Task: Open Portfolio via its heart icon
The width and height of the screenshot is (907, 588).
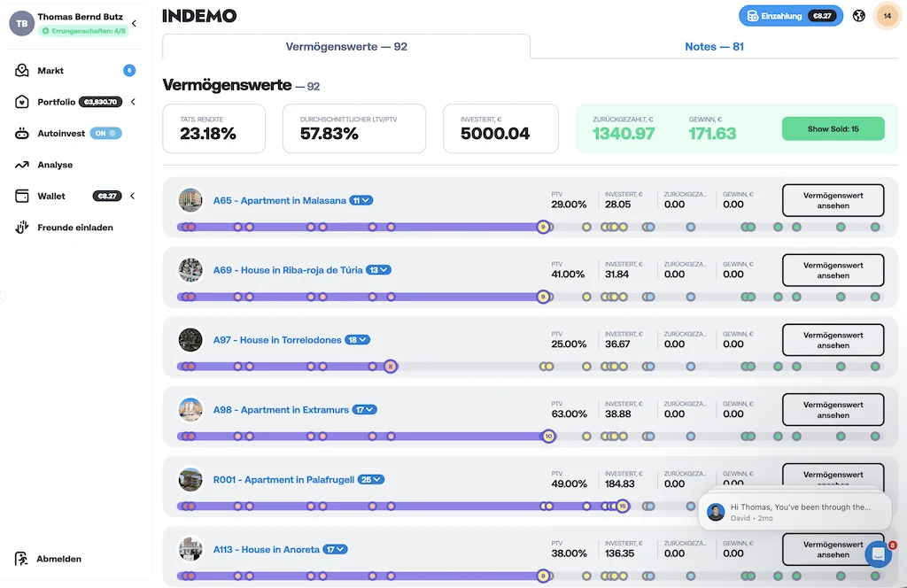Action: [22, 102]
